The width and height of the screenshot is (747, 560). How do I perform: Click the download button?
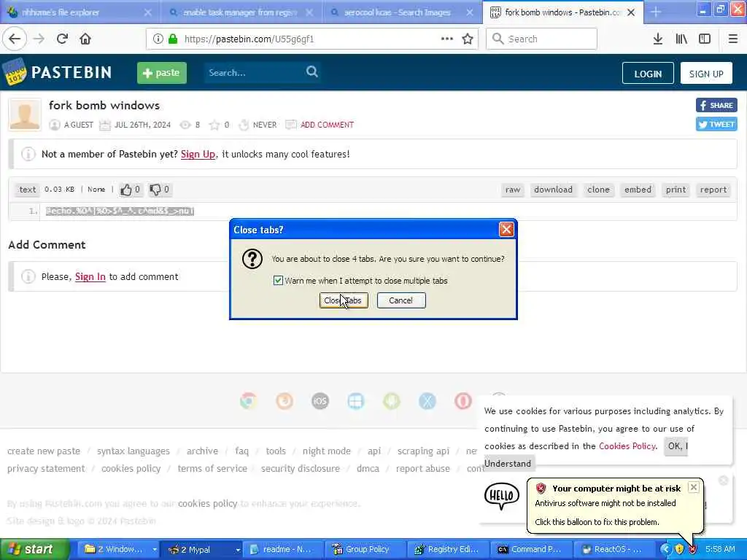click(x=553, y=190)
